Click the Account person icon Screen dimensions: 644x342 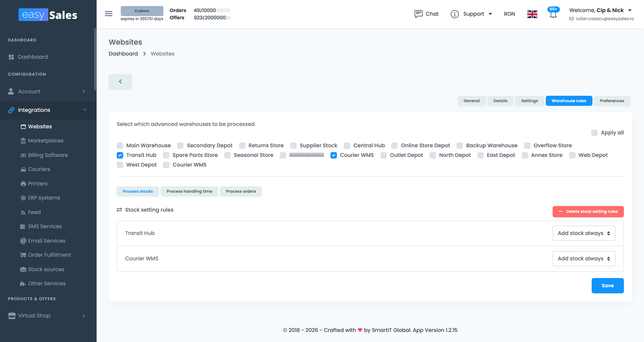11,91
